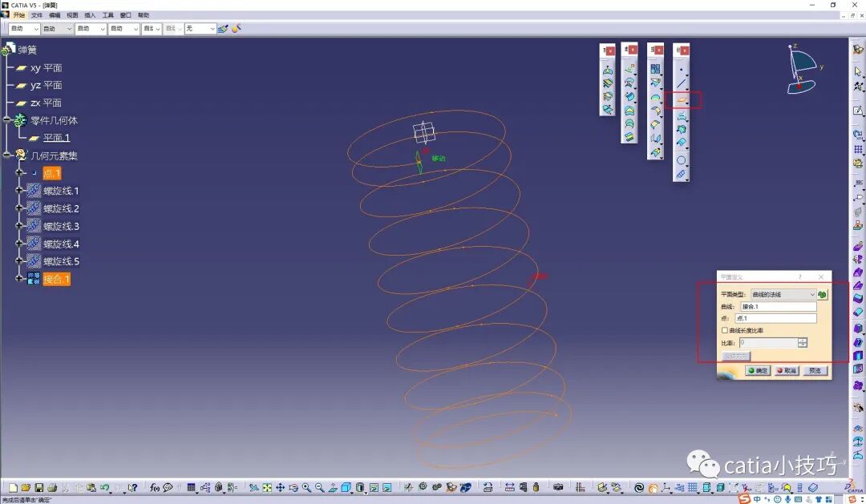
Task: Click the 曲线 input field
Action: pyautogui.click(x=778, y=306)
